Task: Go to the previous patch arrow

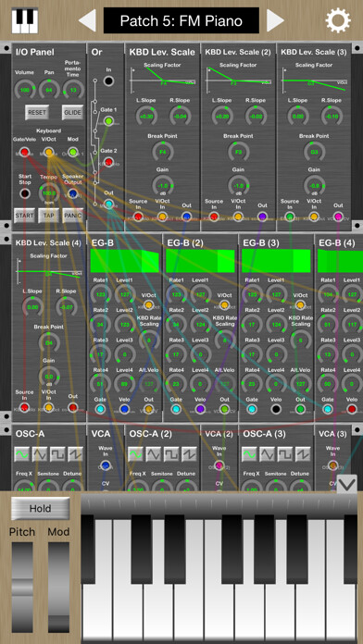Action: click(x=87, y=20)
